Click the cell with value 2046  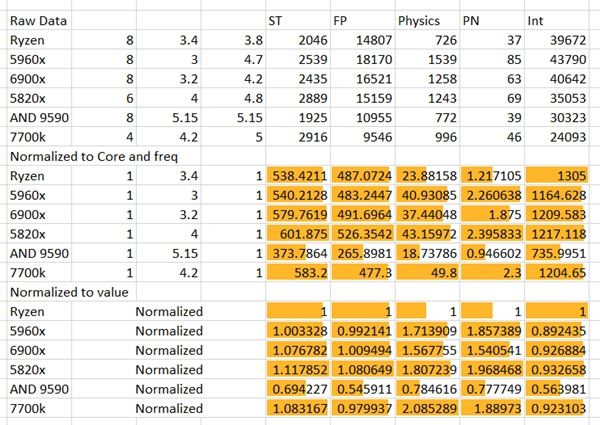[x=298, y=40]
